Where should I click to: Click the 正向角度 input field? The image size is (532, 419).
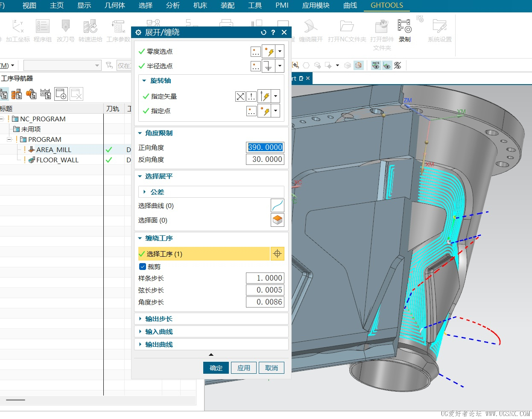click(265, 147)
